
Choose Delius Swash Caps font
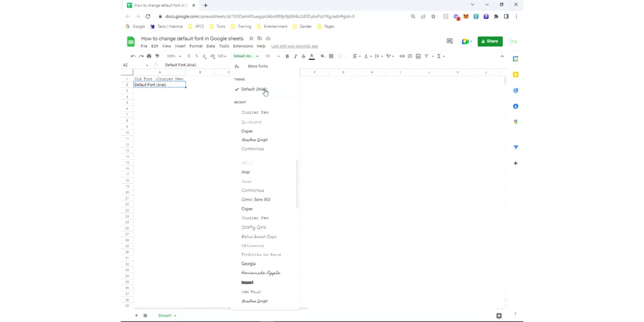259,236
